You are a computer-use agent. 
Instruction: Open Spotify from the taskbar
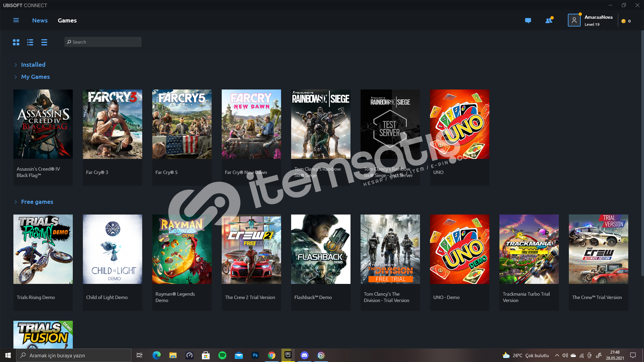[222, 355]
